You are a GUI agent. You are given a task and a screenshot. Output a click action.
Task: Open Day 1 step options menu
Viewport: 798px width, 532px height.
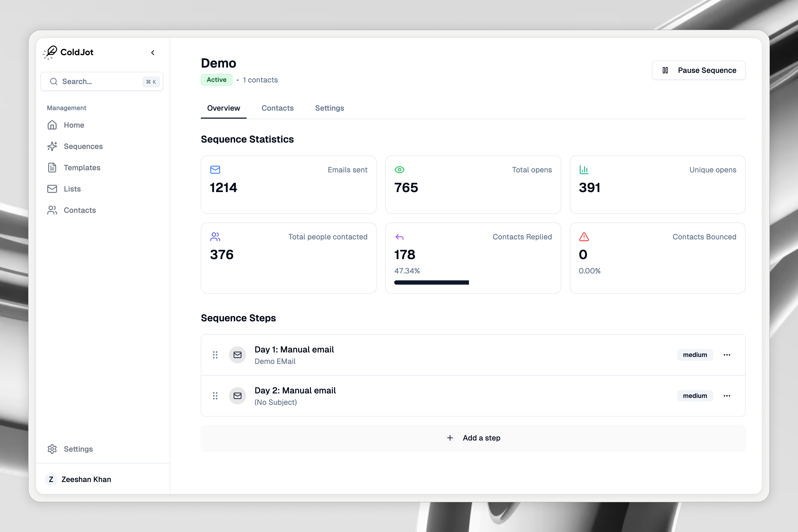(x=727, y=355)
